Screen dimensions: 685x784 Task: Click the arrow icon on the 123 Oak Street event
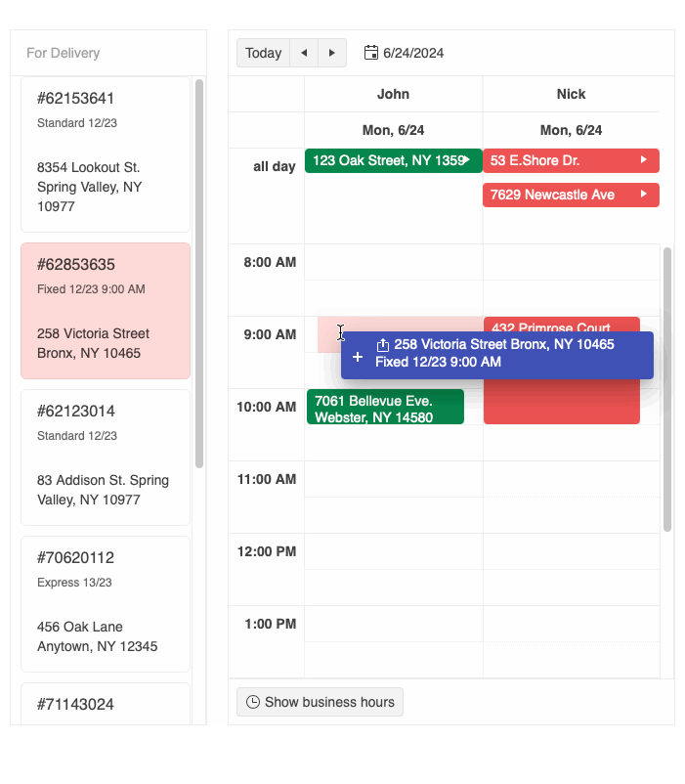click(x=468, y=159)
